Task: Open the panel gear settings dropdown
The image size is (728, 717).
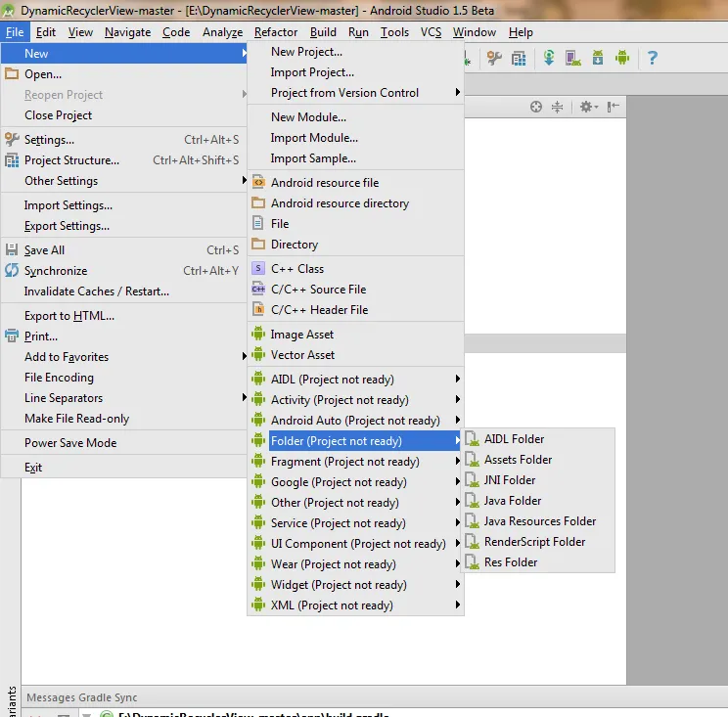Action: pyautogui.click(x=589, y=107)
